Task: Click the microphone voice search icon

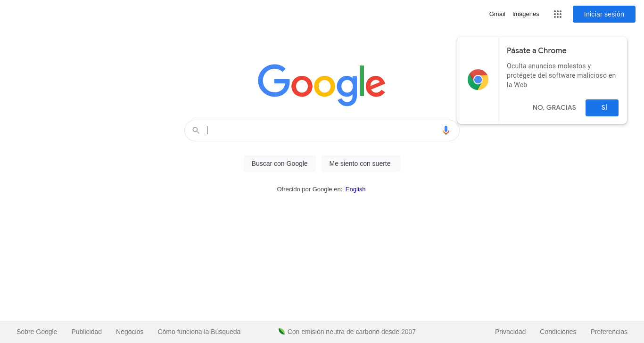Action: pos(446,131)
